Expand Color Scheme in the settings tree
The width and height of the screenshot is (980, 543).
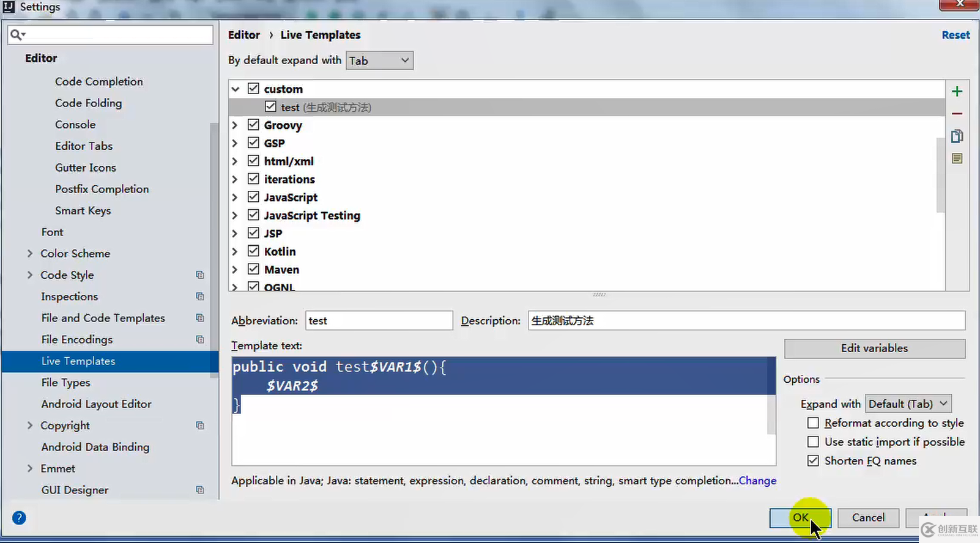[x=30, y=253]
